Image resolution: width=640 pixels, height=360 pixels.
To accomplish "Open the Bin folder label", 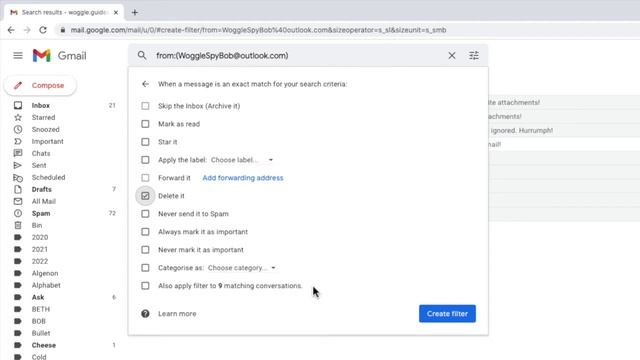I will coord(37,225).
